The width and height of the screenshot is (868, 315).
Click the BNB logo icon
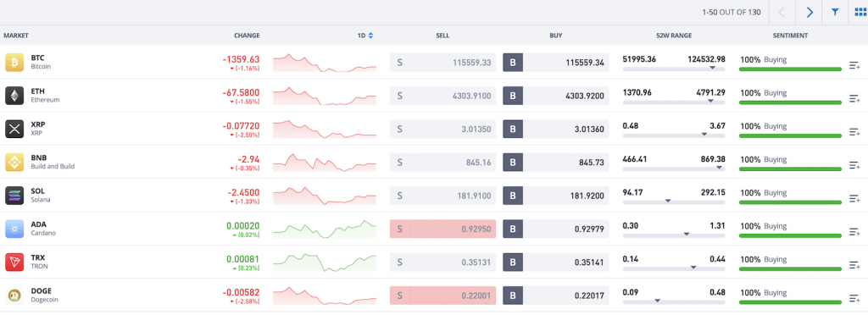[14, 162]
